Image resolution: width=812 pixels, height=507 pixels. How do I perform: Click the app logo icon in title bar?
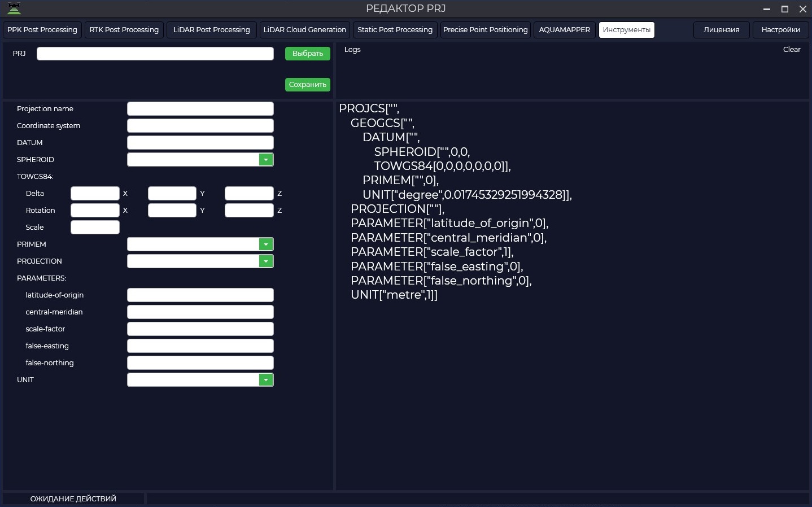(14, 8)
